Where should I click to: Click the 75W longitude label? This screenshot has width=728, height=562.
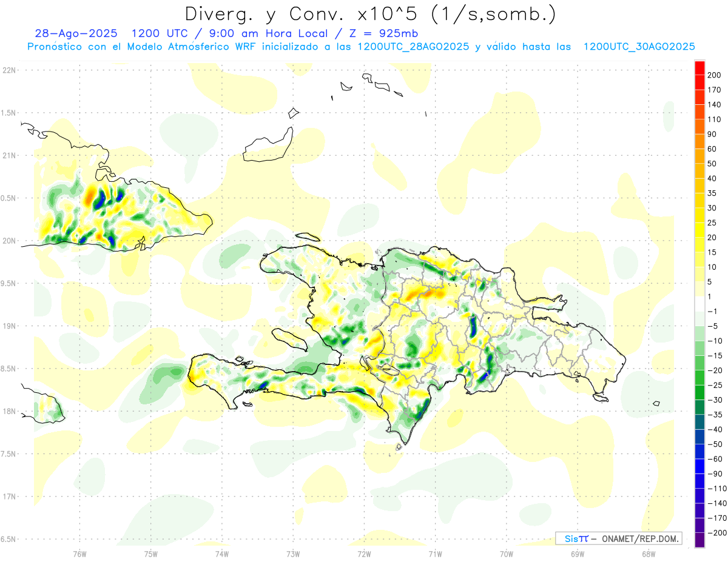151,554
